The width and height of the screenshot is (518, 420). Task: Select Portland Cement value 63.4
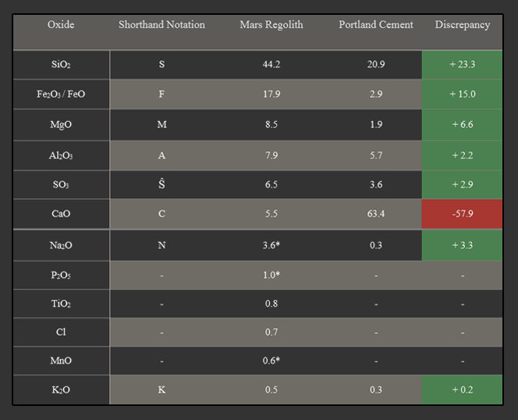click(x=376, y=214)
